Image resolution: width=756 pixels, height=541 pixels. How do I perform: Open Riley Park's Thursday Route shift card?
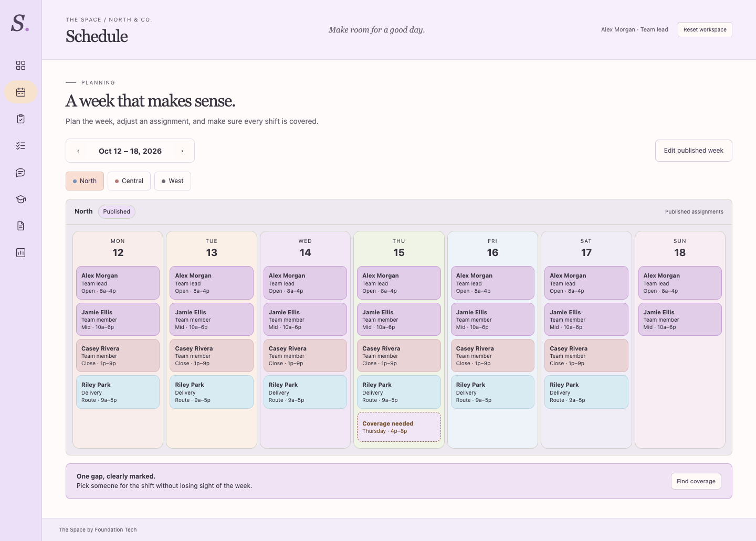[399, 392]
